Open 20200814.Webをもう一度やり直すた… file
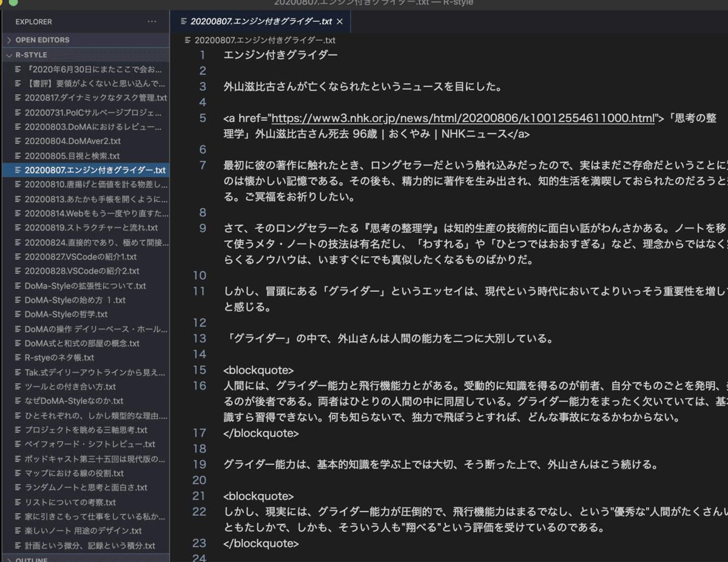 86,214
